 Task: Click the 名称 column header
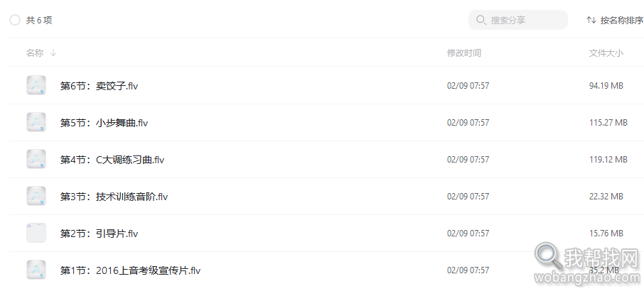tap(35, 53)
